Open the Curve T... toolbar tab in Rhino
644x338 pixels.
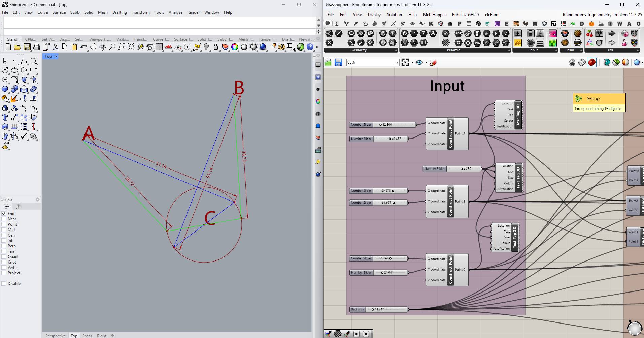[x=161, y=39]
